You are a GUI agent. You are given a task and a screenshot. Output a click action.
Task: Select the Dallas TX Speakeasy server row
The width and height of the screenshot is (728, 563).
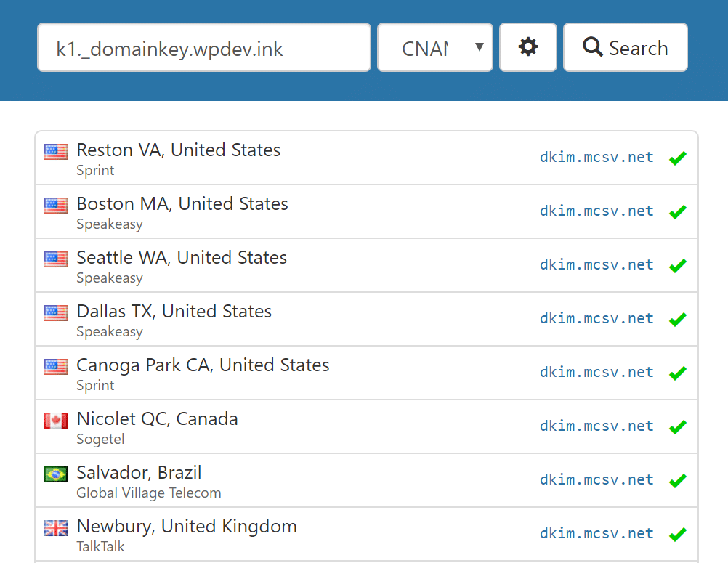pyautogui.click(x=363, y=320)
